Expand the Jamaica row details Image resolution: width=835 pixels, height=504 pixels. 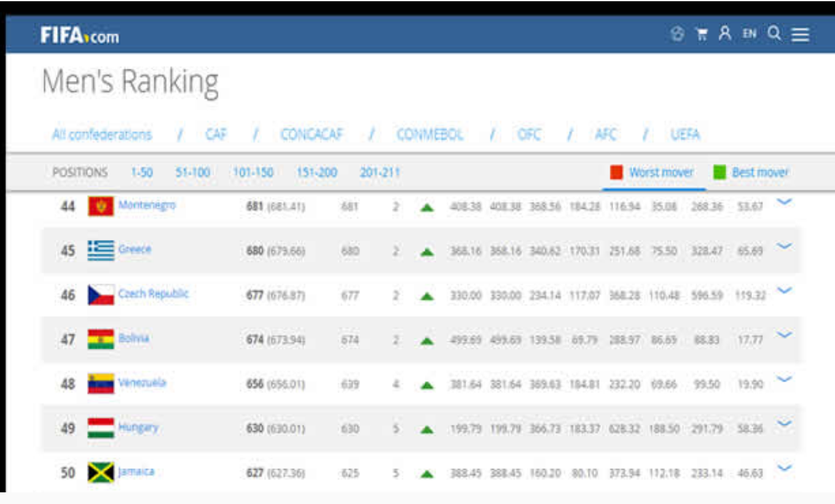(785, 468)
